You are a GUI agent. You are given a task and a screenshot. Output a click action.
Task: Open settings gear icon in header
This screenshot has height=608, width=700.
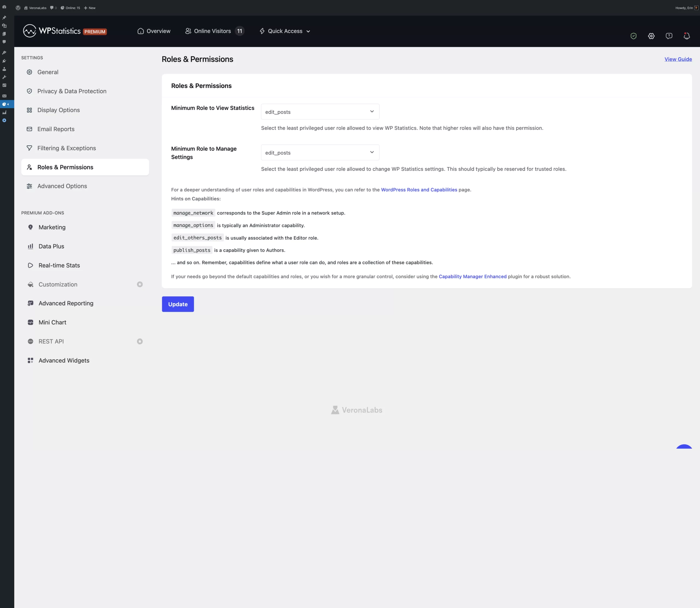651,36
